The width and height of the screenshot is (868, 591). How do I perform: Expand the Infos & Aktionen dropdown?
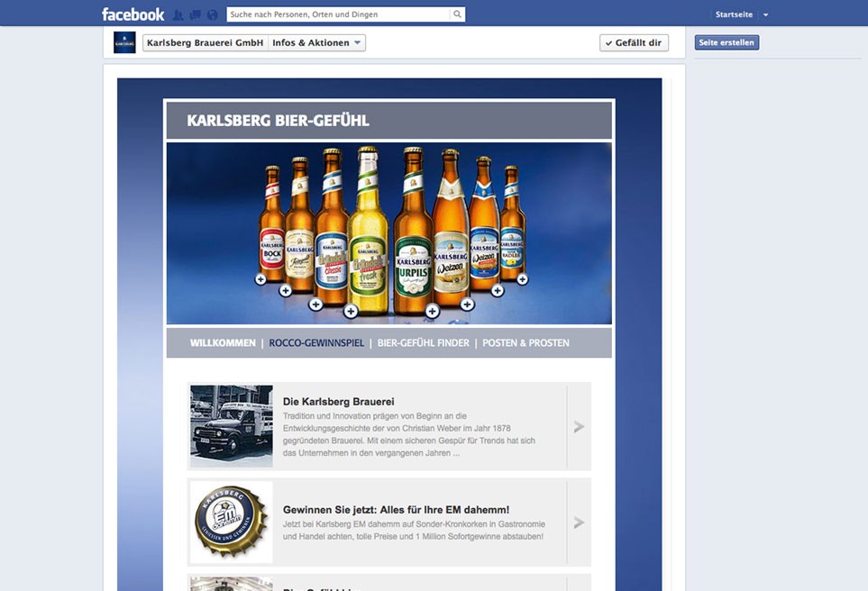coord(316,42)
